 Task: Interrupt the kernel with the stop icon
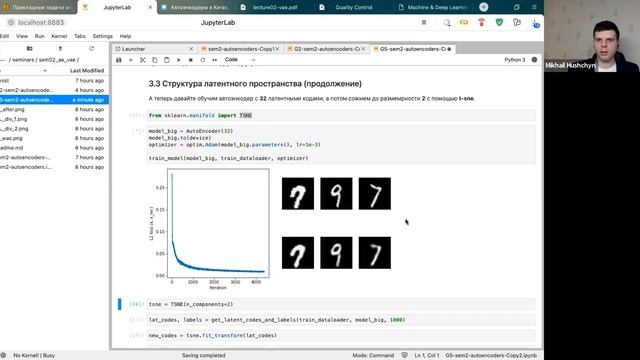tap(191, 60)
